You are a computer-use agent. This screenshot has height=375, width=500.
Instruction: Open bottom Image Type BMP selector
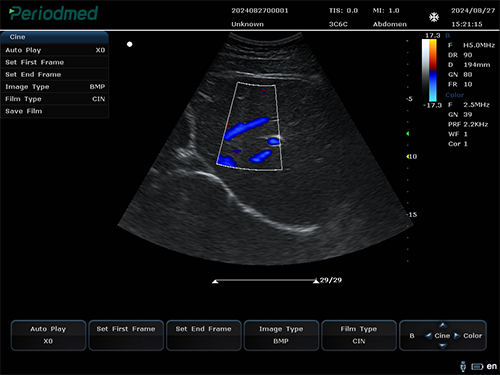pyautogui.click(x=281, y=335)
